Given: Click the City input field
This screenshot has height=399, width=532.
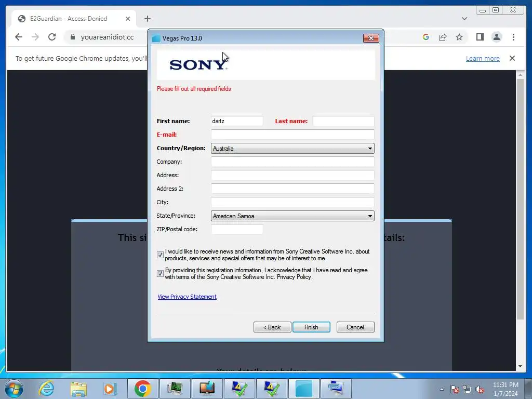Looking at the screenshot, I should (292, 202).
